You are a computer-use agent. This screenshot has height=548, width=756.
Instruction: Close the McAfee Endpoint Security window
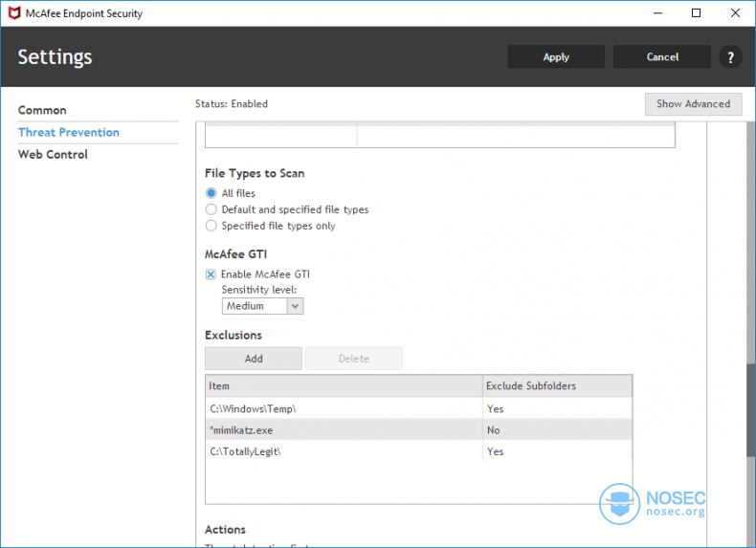click(x=735, y=13)
